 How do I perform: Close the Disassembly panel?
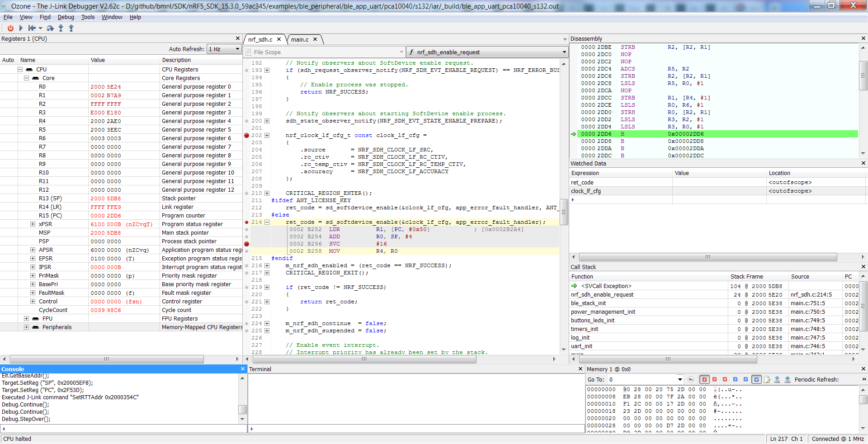click(863, 38)
